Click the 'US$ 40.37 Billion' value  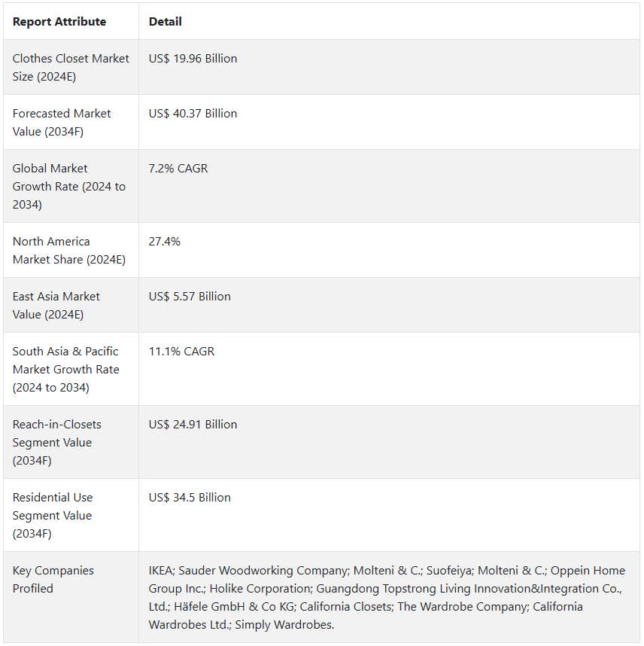193,114
